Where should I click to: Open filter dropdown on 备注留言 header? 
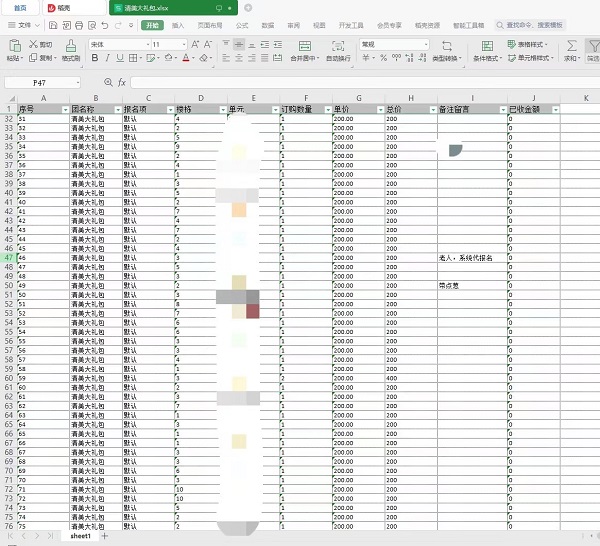click(x=503, y=110)
